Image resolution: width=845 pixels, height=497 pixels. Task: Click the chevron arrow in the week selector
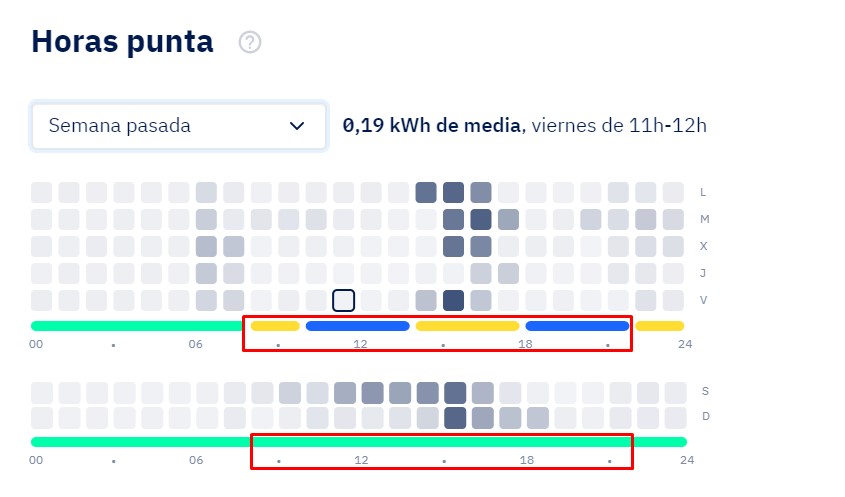coord(297,126)
